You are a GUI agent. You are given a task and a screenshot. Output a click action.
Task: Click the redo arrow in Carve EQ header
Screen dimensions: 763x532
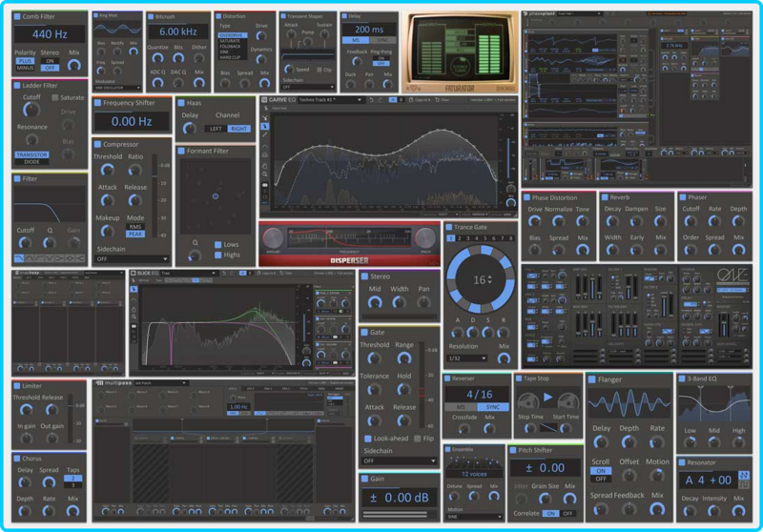(x=380, y=100)
